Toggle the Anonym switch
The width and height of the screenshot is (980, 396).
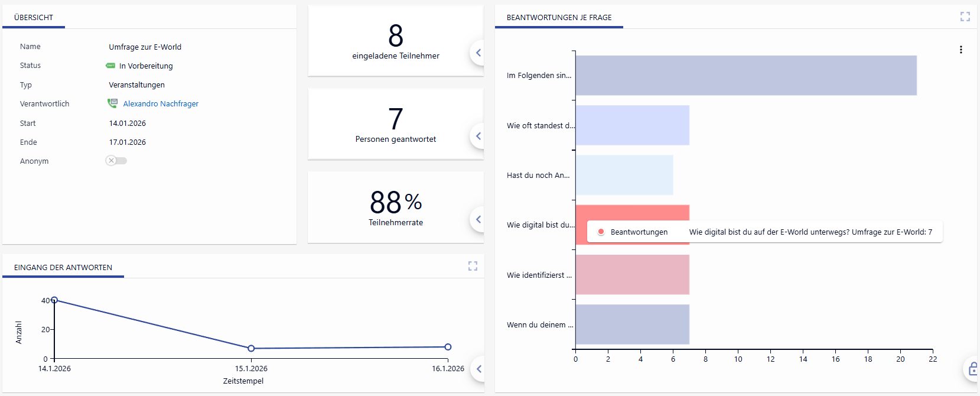[116, 161]
